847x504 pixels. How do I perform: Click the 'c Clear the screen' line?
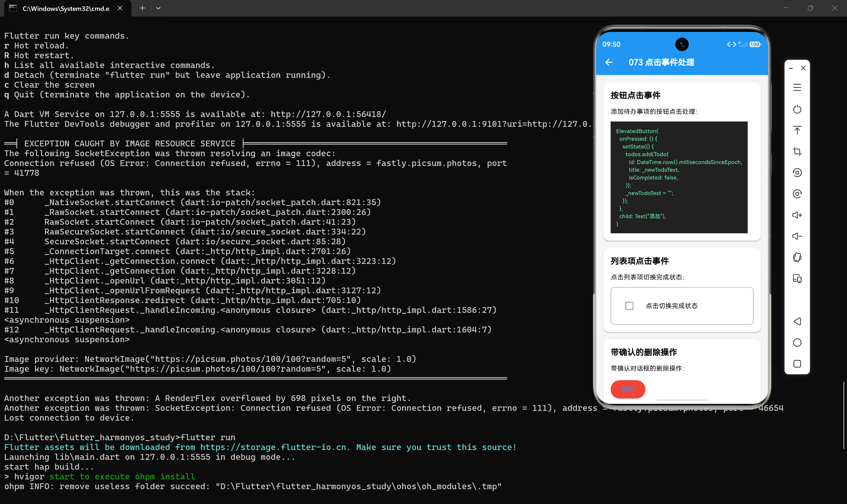click(x=49, y=85)
